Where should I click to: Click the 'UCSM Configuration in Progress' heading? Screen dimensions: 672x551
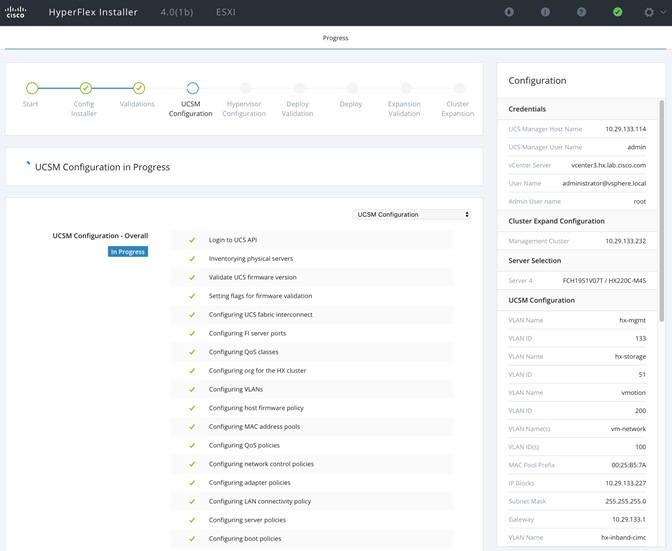(x=102, y=167)
